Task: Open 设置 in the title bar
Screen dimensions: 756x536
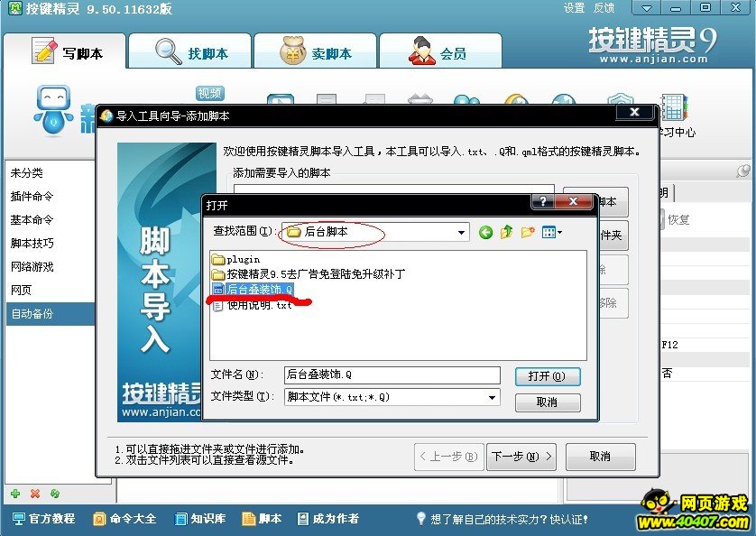Action: click(x=575, y=8)
